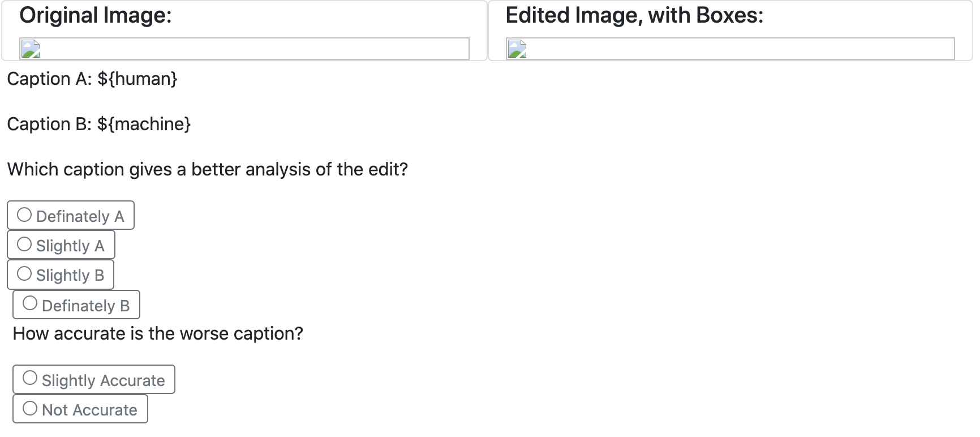Select the Definately B radio circle
The height and width of the screenshot is (437, 980).
pyautogui.click(x=30, y=303)
